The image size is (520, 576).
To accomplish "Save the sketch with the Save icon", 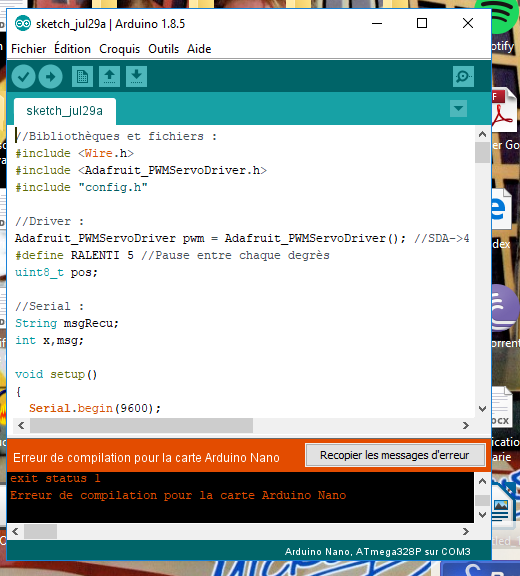I will click(137, 76).
